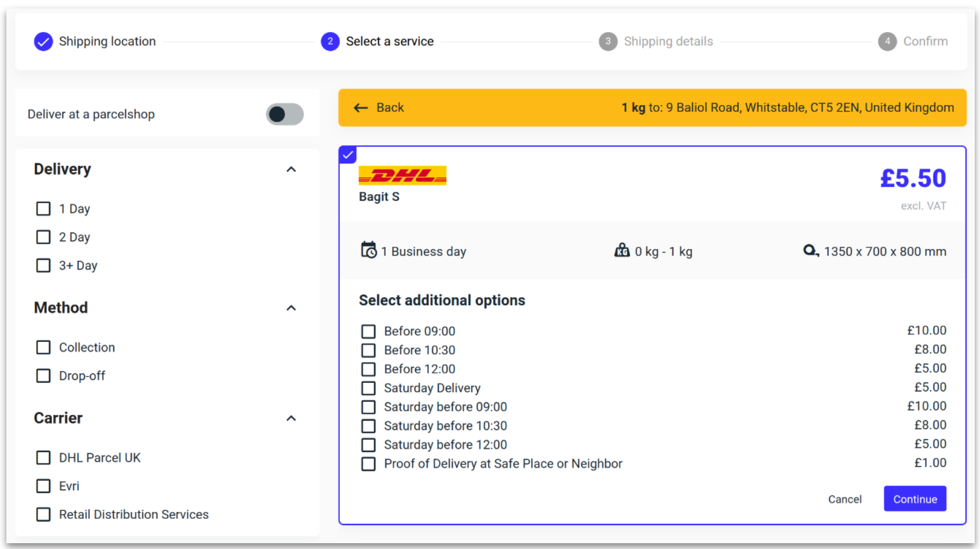Click the back arrow icon
Screen dimensions: 980x549
click(361, 108)
